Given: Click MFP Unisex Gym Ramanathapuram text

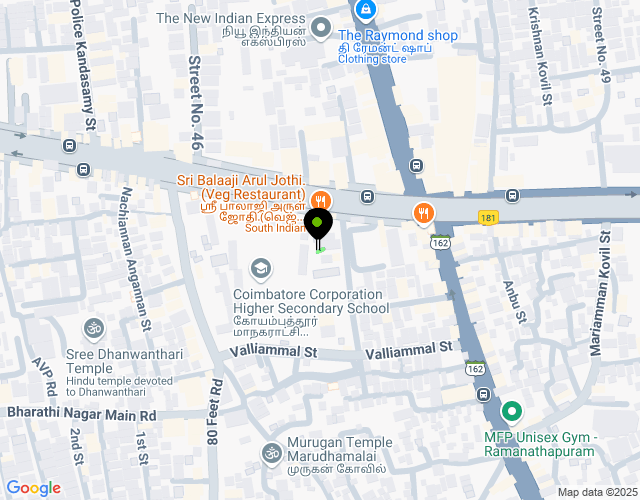Looking at the screenshot, I should tap(540, 444).
